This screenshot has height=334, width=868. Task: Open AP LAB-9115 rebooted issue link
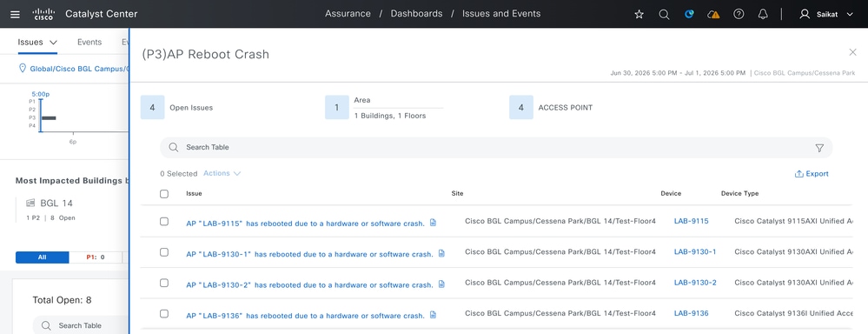coord(305,224)
